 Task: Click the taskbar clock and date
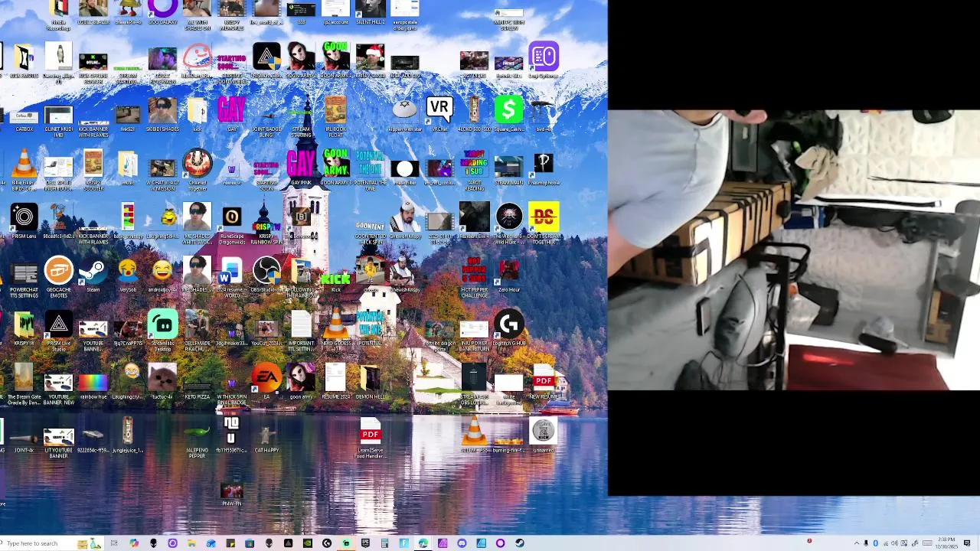coord(946,543)
